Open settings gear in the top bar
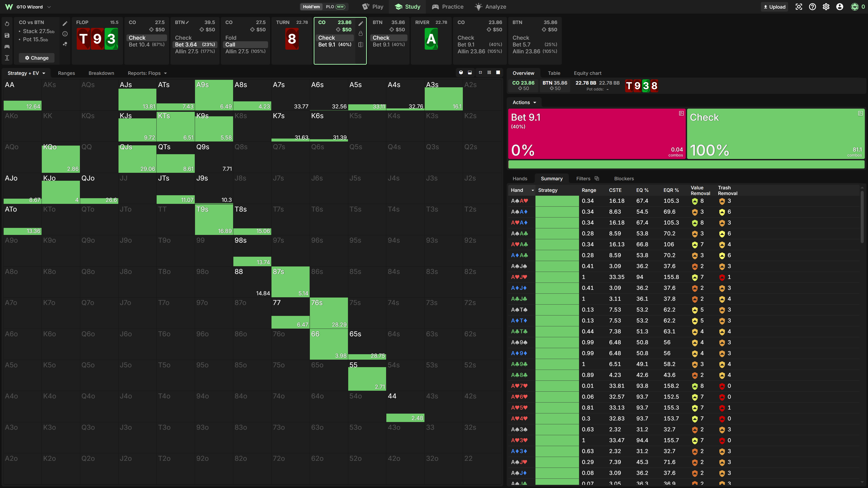 coord(826,7)
